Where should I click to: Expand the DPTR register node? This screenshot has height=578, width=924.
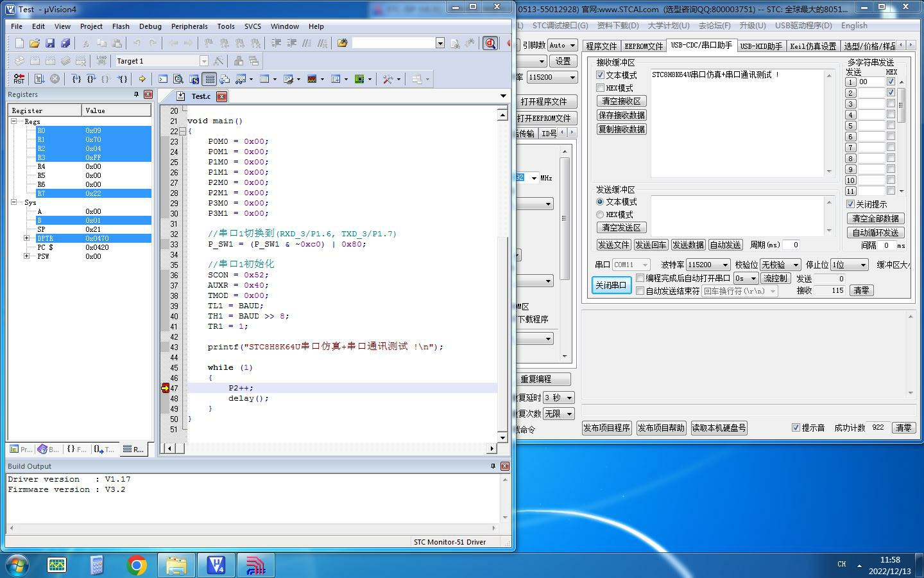point(27,238)
